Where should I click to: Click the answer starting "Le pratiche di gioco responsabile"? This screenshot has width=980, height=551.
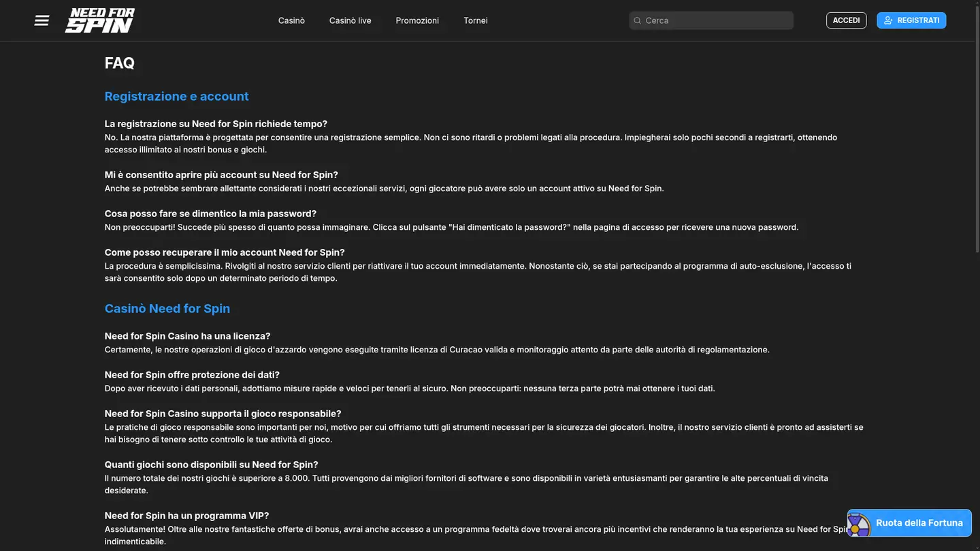484,433
